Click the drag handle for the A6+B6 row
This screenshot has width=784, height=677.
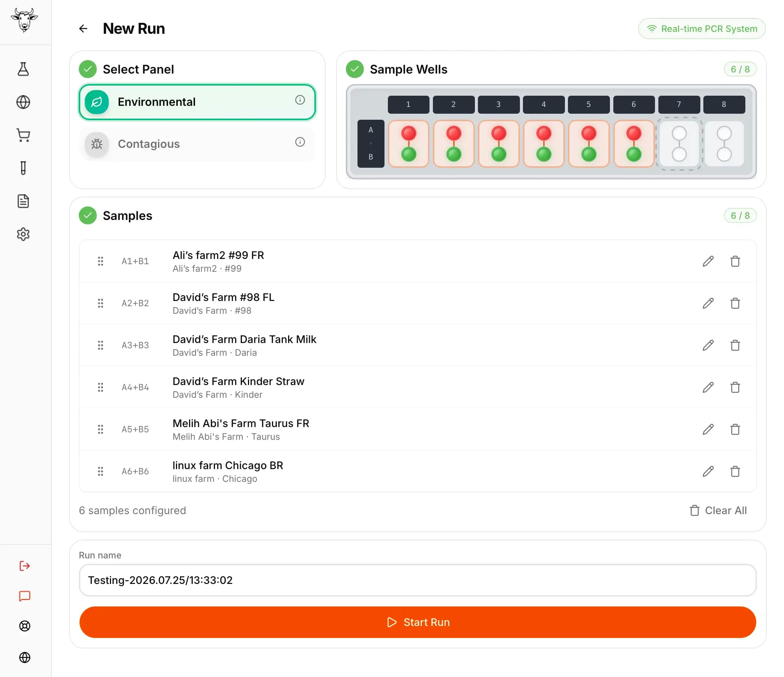tap(100, 471)
